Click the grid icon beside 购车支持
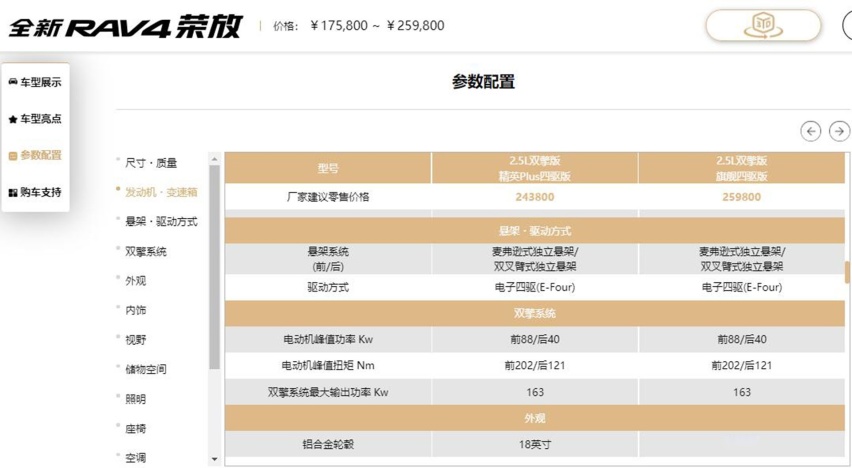The height and width of the screenshot is (468, 852). (x=13, y=192)
